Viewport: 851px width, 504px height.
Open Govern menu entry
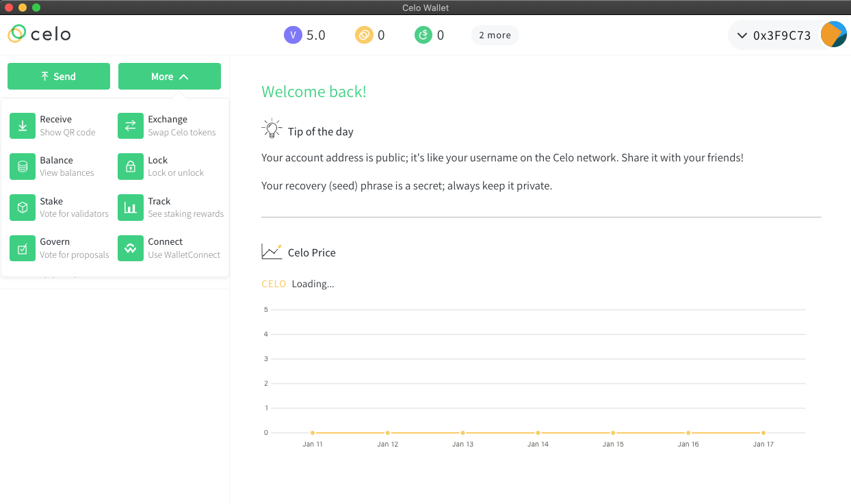click(x=60, y=248)
